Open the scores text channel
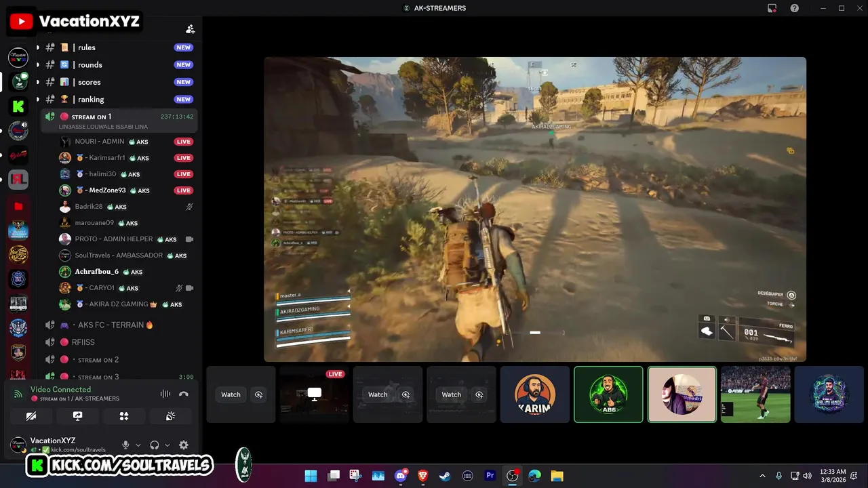The width and height of the screenshot is (868, 488). click(119, 82)
